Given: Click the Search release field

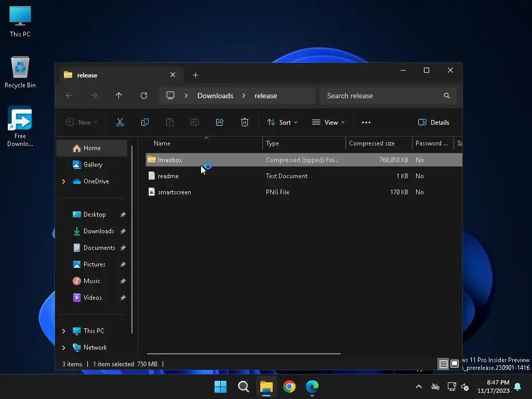Looking at the screenshot, I should 388,96.
